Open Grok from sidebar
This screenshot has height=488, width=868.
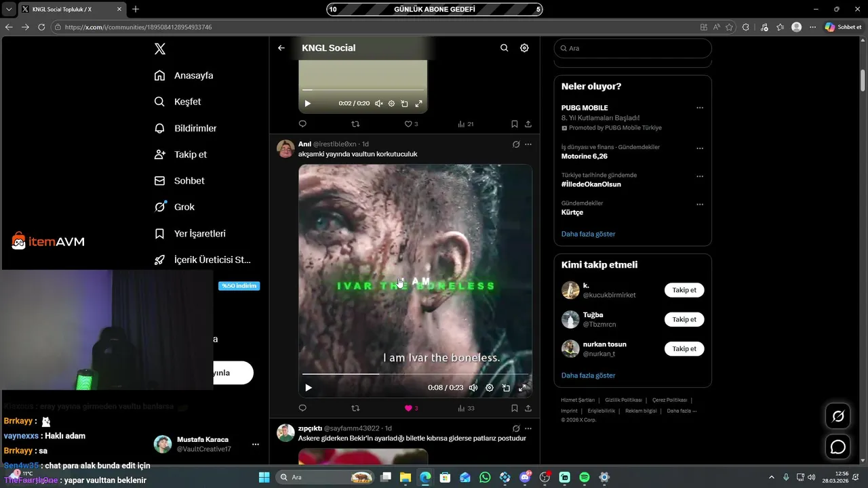click(x=175, y=207)
